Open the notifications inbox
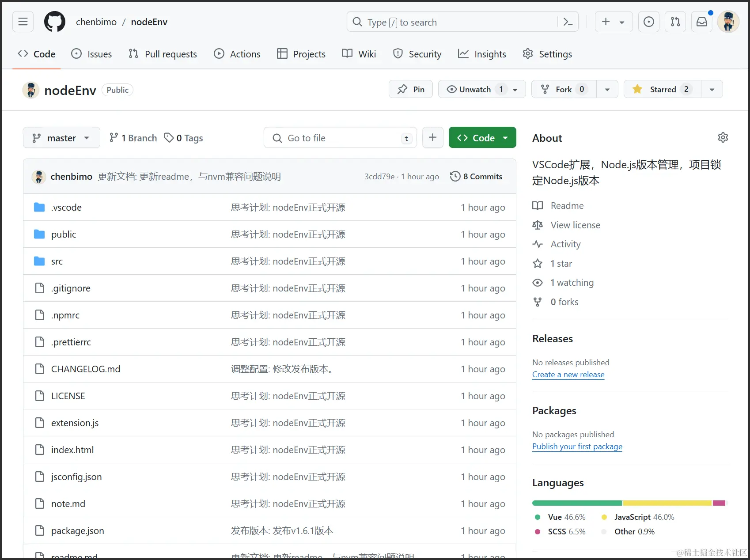 [x=702, y=22]
